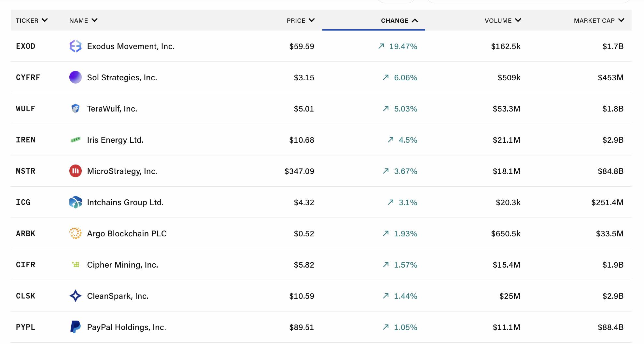Click the up arrow beside 5.03% change
Viewport: 644px width, 344px height.
click(386, 109)
